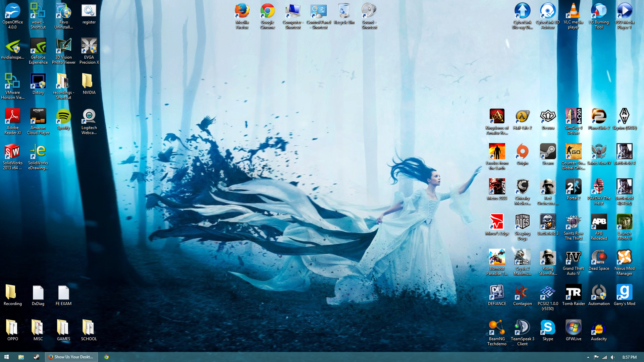Screen dimensions: 644x362
Task: Click the 8:57 PM taskbar clock
Action: [629, 357]
